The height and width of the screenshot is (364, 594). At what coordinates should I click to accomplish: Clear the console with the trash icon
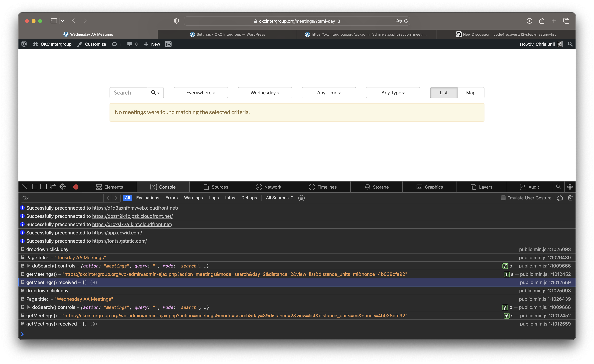570,198
